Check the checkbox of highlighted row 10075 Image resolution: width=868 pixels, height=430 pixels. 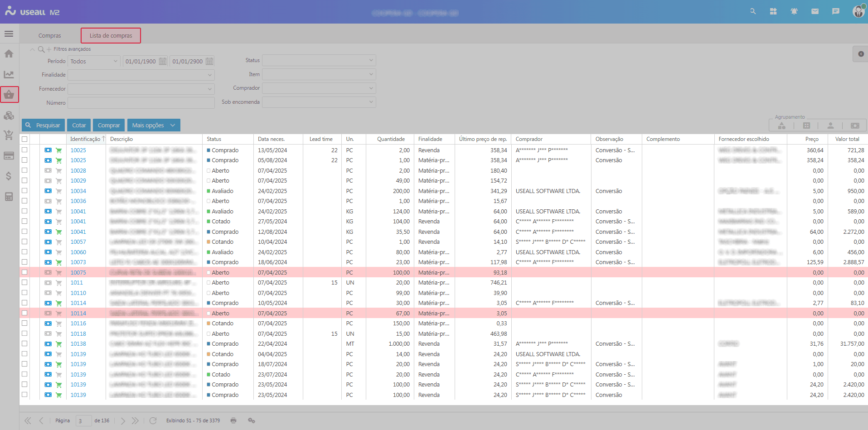[25, 272]
